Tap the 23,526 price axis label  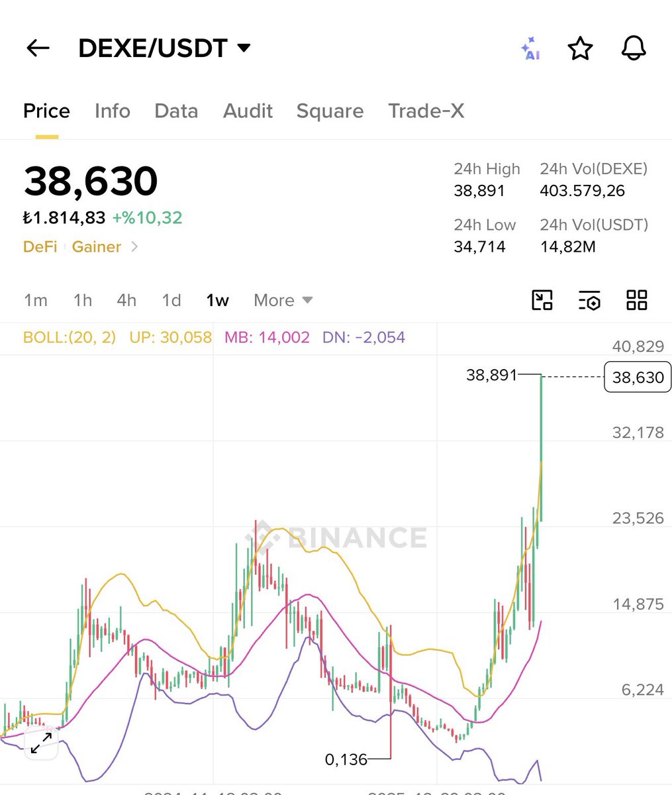coord(638,518)
